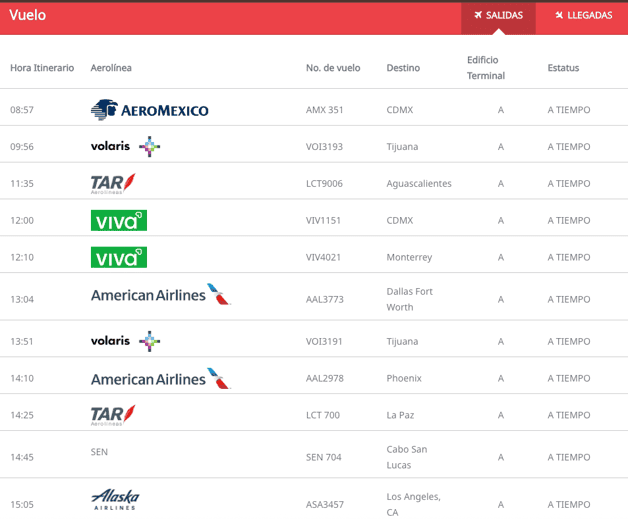628x519 pixels.
Task: Click the Alaska Airlines logo
Action: [115, 499]
